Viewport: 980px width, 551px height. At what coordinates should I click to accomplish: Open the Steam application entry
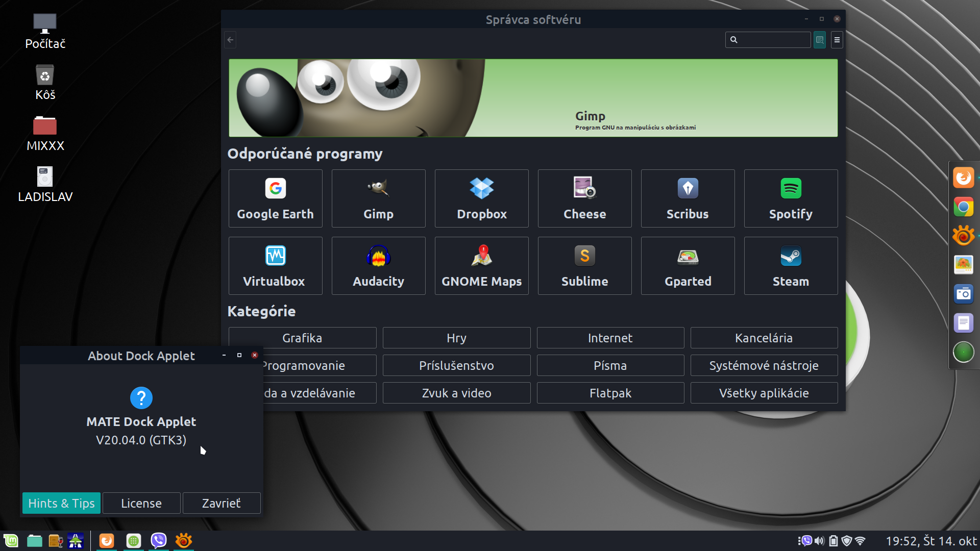(790, 266)
